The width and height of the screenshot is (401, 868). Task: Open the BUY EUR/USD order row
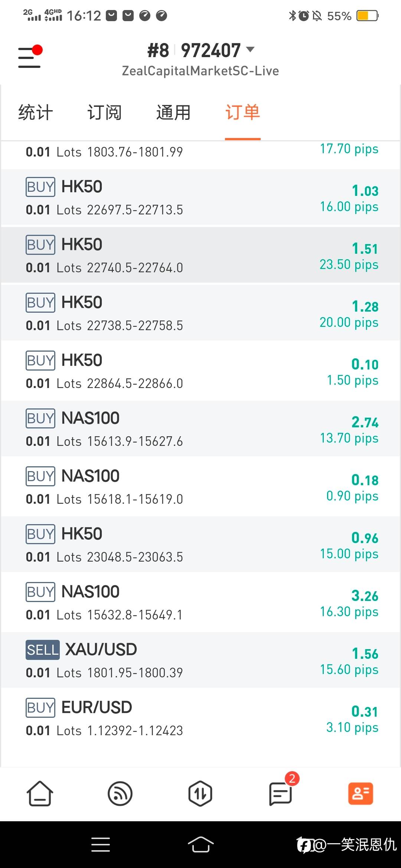tap(200, 719)
